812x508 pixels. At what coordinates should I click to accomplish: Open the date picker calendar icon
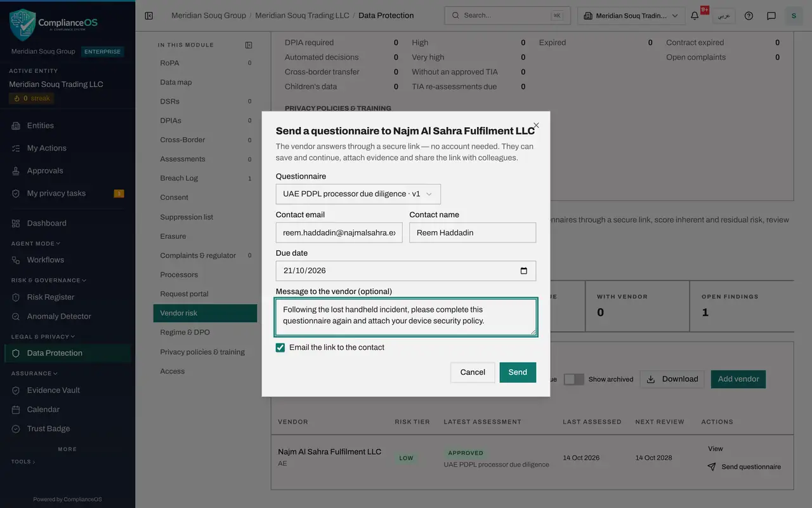click(x=524, y=271)
